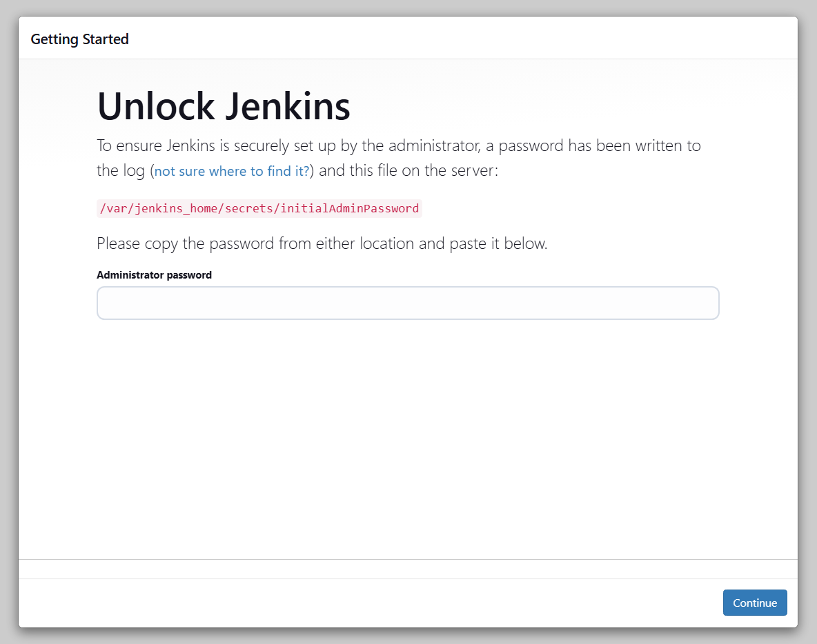
Task: Click 'and this file on the server:' text
Action: click(x=408, y=171)
